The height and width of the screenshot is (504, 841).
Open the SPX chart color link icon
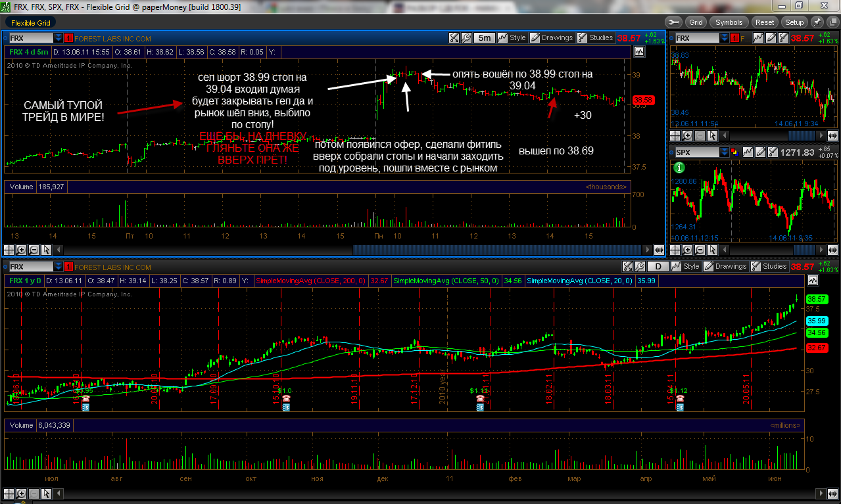734,152
